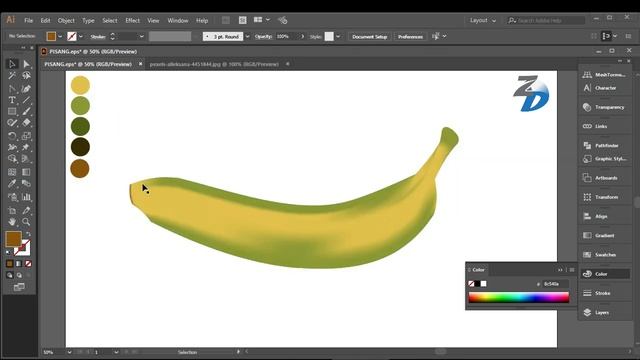Open the Swatches panel
Viewport: 640px width, 360px height.
click(605, 255)
